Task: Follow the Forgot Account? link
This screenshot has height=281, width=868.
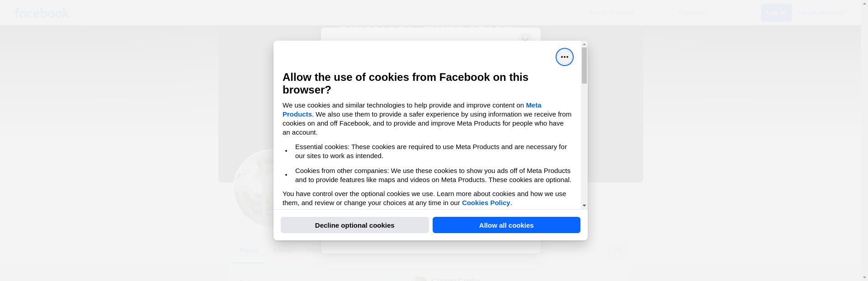Action: click(x=822, y=13)
